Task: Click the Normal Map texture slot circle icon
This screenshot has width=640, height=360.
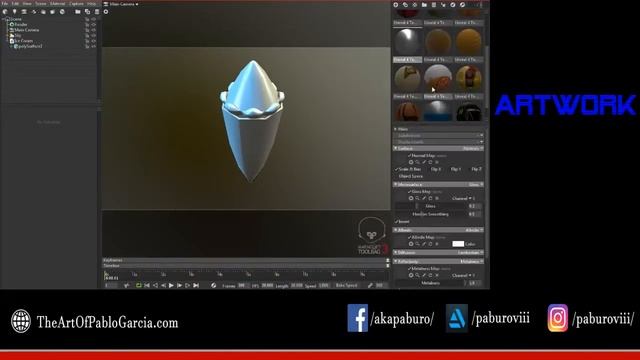Action: click(411, 162)
